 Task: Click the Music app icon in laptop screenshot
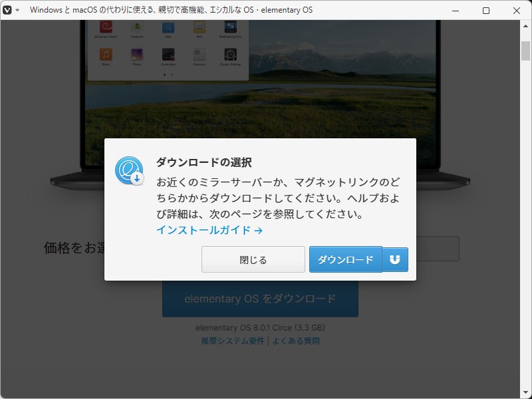(106, 55)
